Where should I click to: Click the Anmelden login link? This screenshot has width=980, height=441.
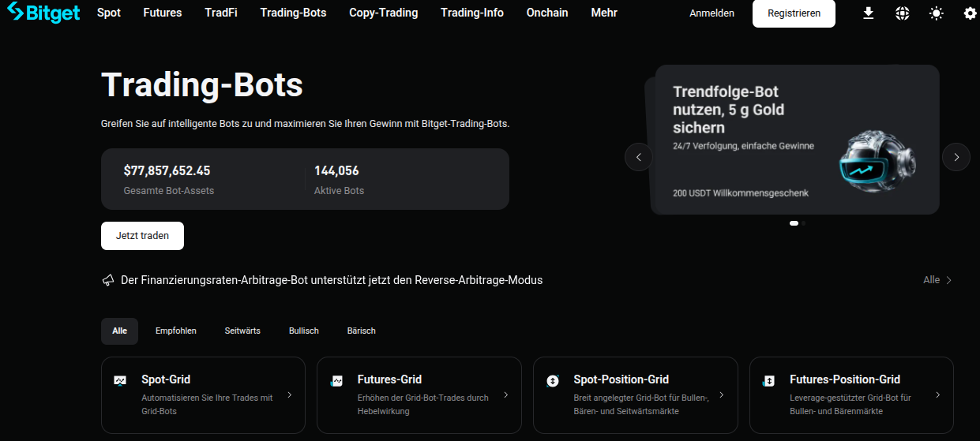tap(712, 13)
